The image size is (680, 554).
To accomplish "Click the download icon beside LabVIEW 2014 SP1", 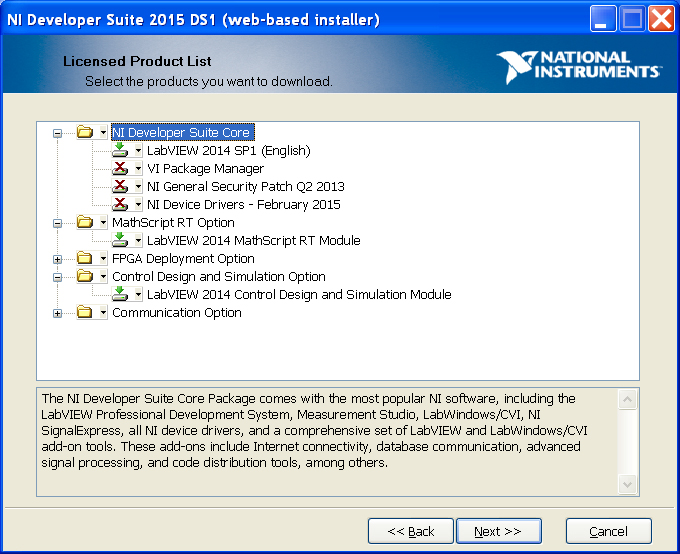I will 120,151.
